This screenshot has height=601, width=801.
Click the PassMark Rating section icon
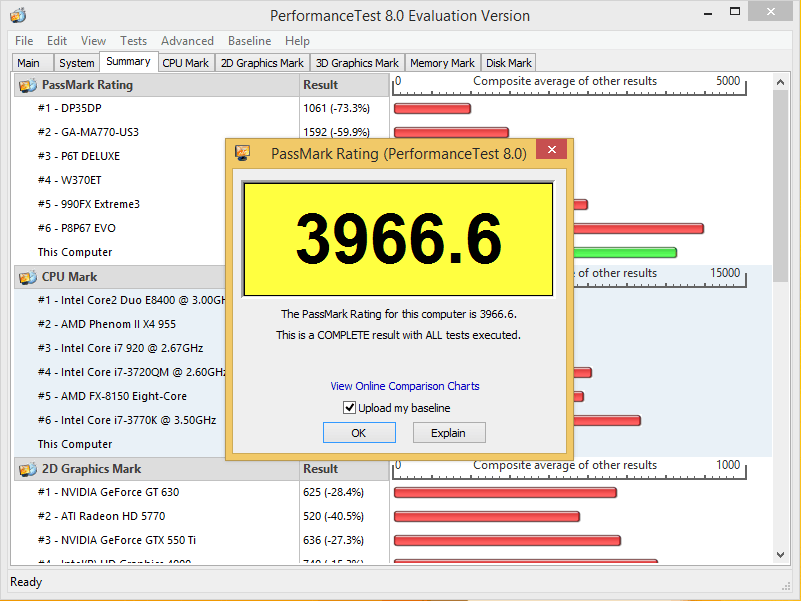point(28,85)
